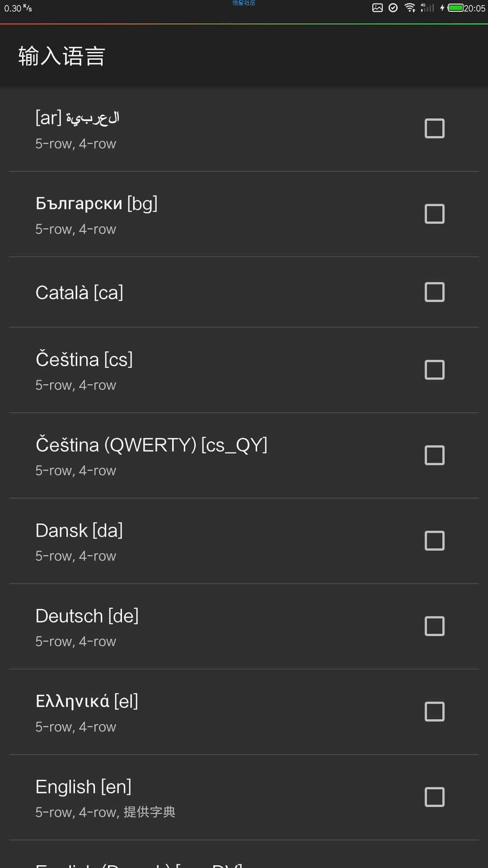Open the partially visible English (Dvorak) entry
This screenshot has width=488, height=868.
coord(244,854)
